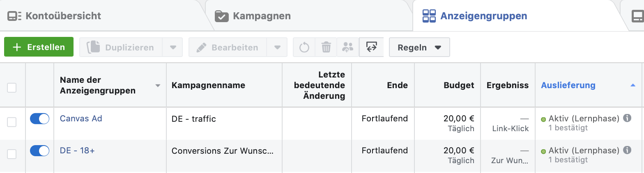This screenshot has width=644, height=173.
Task: Tick the checkbox for Canvas Ad row
Action: point(12,122)
